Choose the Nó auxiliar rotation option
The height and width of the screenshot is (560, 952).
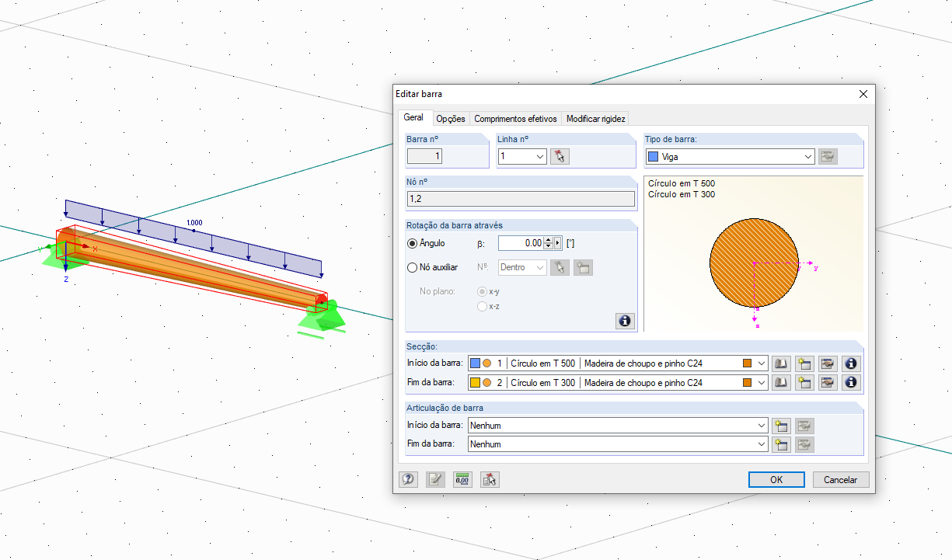click(412, 267)
